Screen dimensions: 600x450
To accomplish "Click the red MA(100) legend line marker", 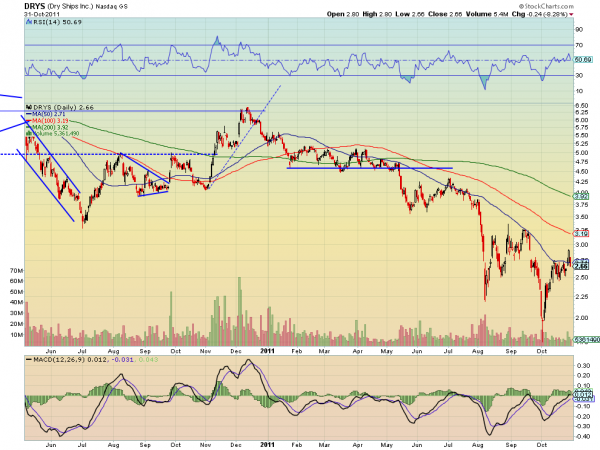I will click(x=29, y=121).
